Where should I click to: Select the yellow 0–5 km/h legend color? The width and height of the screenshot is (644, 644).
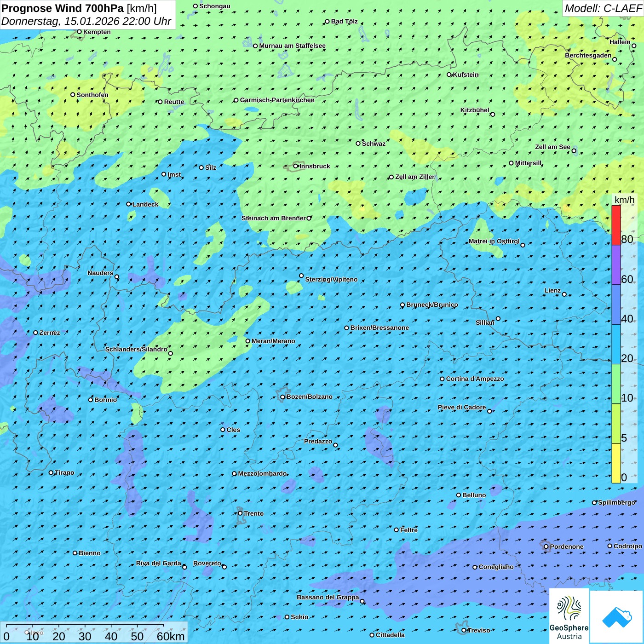click(x=616, y=463)
